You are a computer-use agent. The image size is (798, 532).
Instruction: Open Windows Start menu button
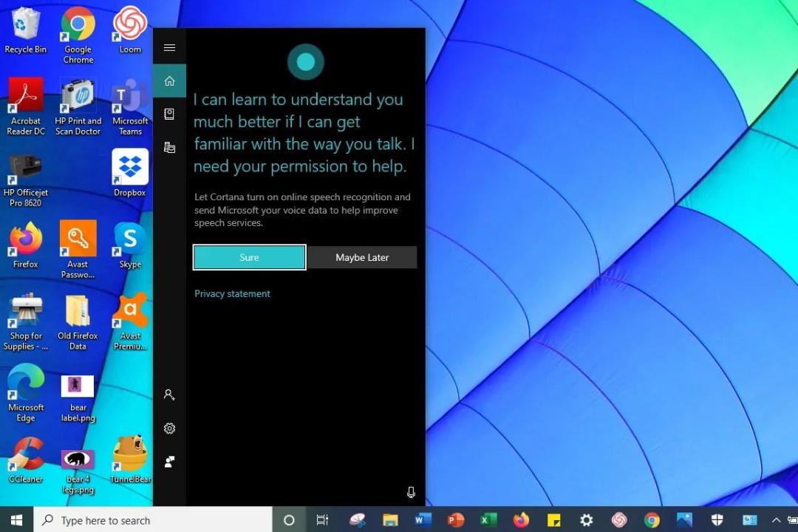point(16,519)
